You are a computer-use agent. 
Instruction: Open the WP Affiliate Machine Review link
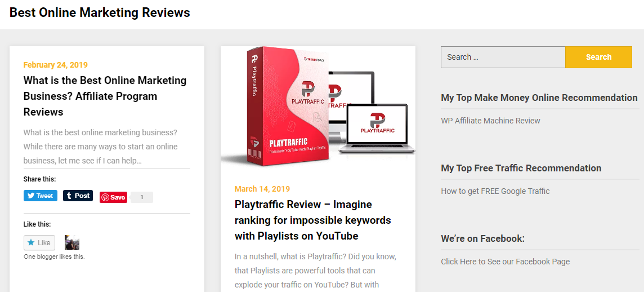point(490,121)
